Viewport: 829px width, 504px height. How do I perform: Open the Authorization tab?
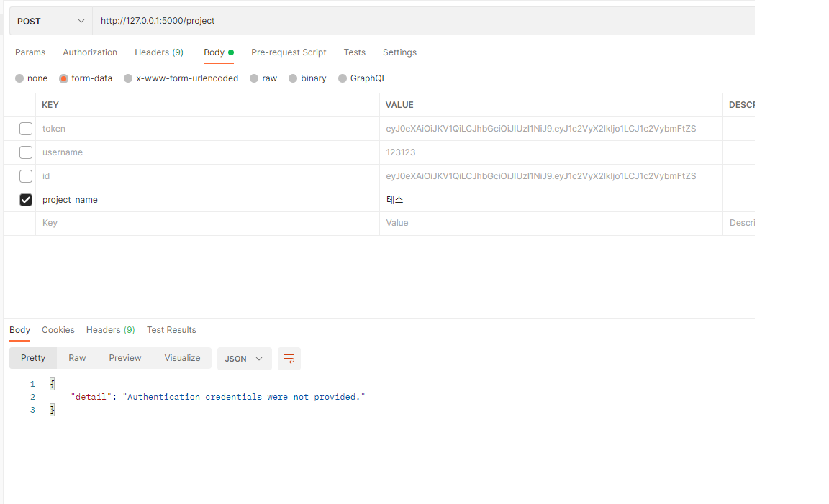click(x=90, y=52)
